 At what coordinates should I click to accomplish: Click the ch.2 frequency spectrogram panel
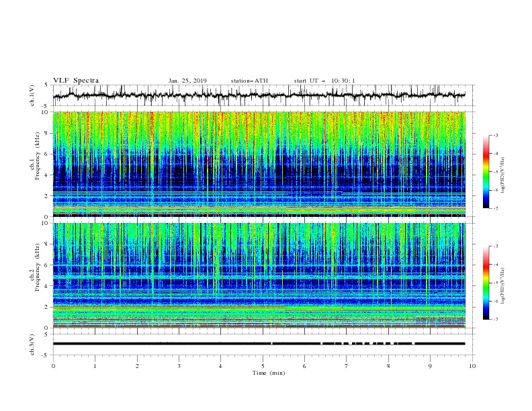pos(259,275)
